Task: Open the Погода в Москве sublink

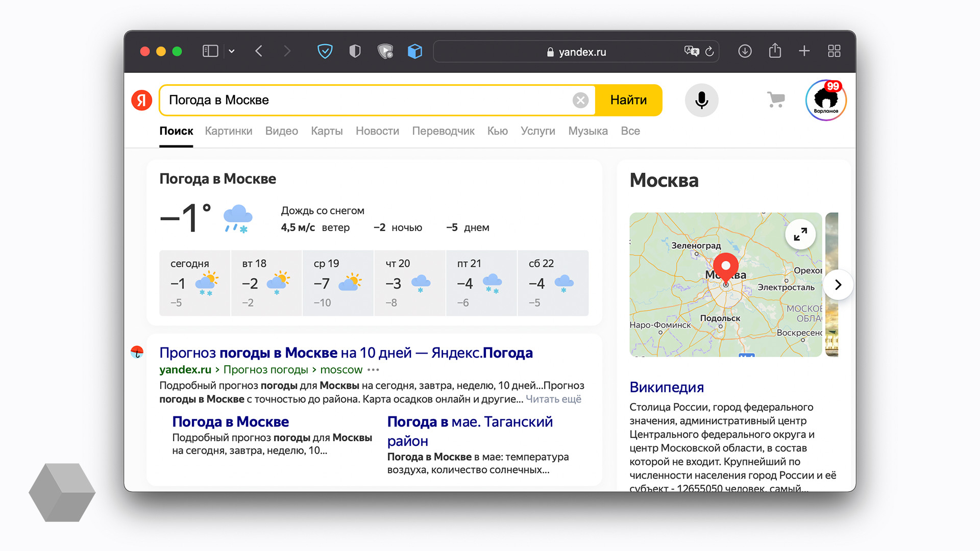Action: (231, 422)
